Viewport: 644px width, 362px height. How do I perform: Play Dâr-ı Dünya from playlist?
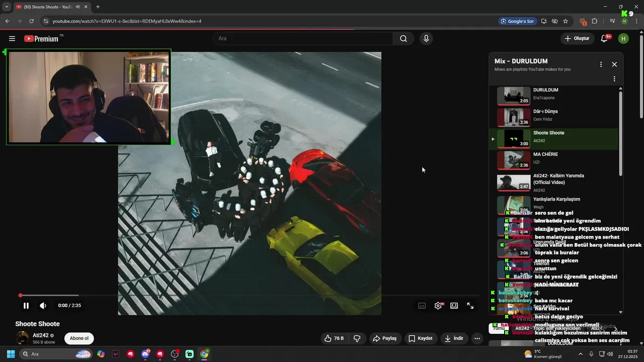[x=553, y=117]
